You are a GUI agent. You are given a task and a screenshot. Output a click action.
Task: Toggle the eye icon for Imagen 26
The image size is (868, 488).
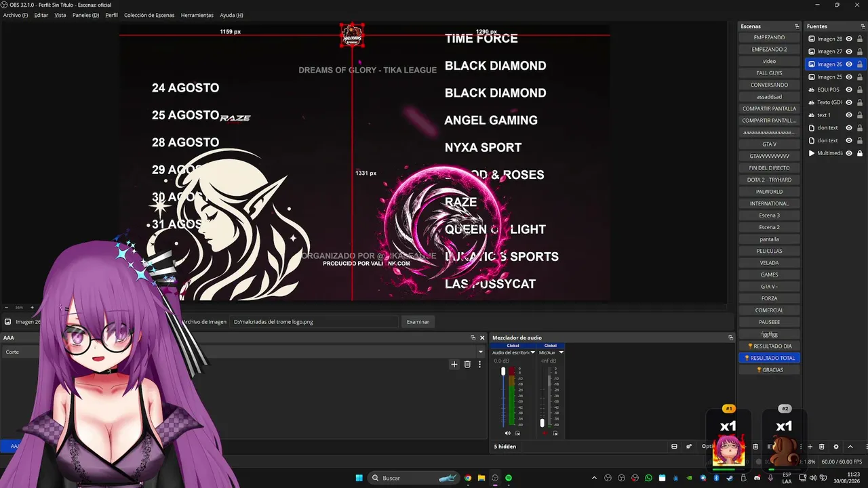849,64
